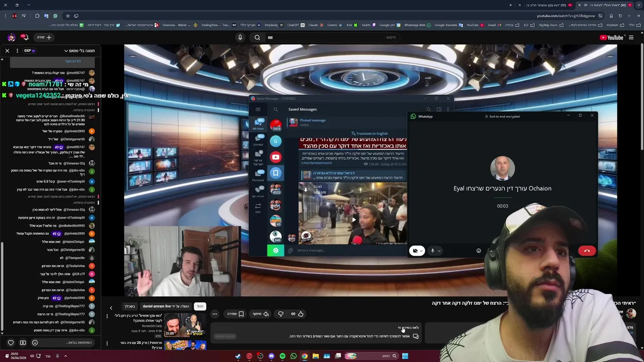Open the Telegram chat with 4523 unread
Viewport: 644px width, 362px height.
coord(275,190)
